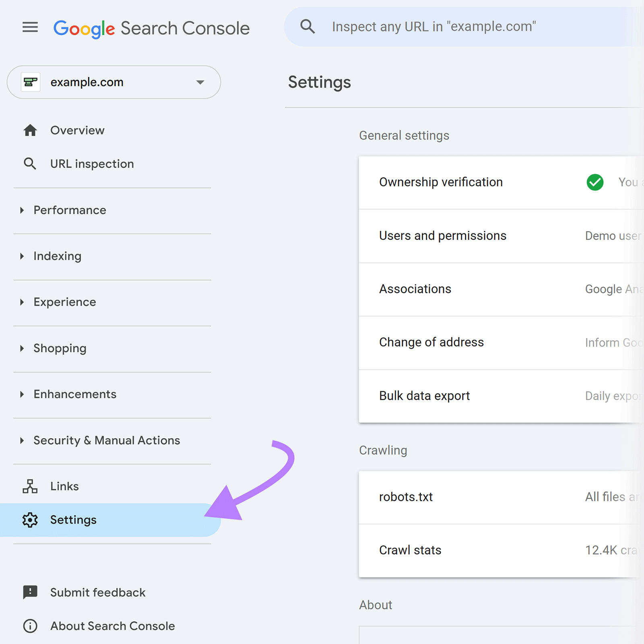Image resolution: width=644 pixels, height=644 pixels.
Task: Click the Submit feedback icon
Action: click(x=30, y=592)
